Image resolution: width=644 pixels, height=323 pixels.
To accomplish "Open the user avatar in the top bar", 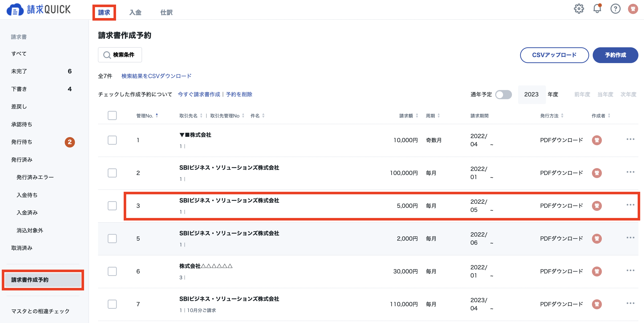I will (633, 9).
